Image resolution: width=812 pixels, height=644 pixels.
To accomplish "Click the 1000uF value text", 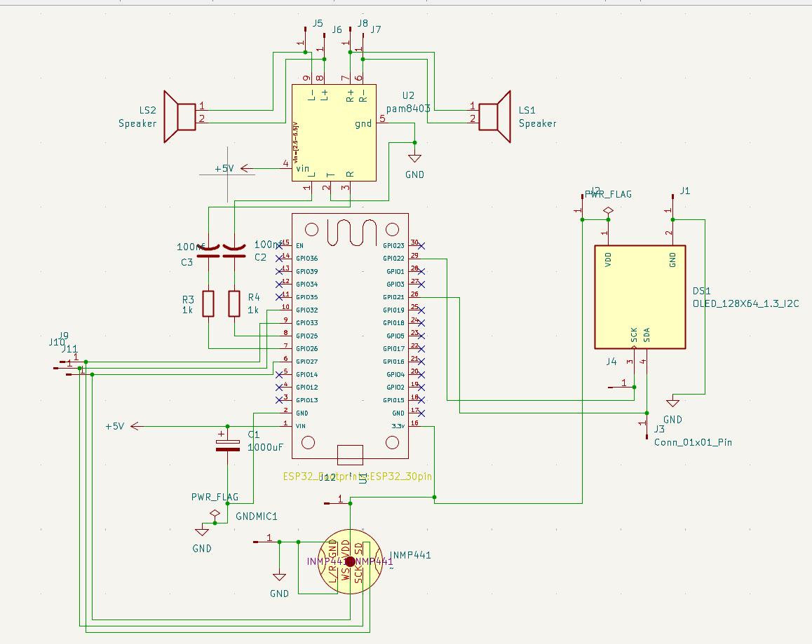I will pos(266,447).
